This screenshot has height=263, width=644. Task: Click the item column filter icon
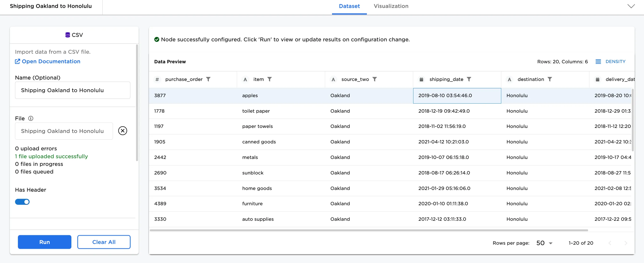(x=269, y=79)
